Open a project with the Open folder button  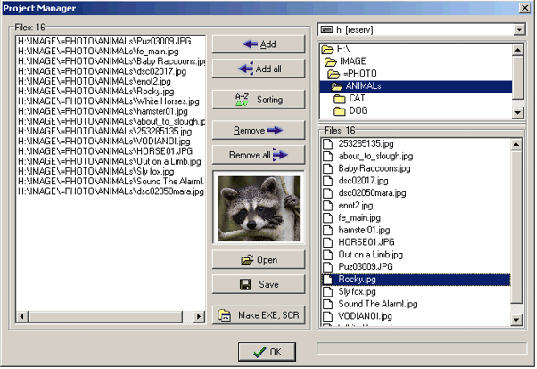(x=259, y=260)
